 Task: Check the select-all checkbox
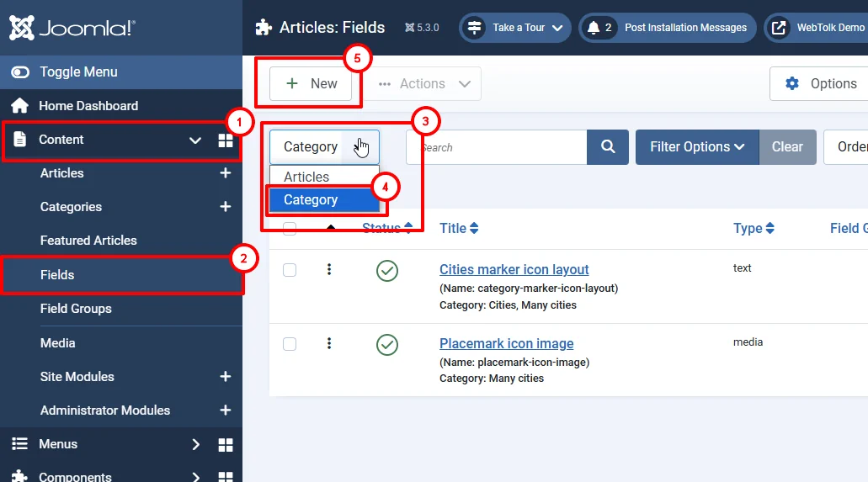(290, 229)
